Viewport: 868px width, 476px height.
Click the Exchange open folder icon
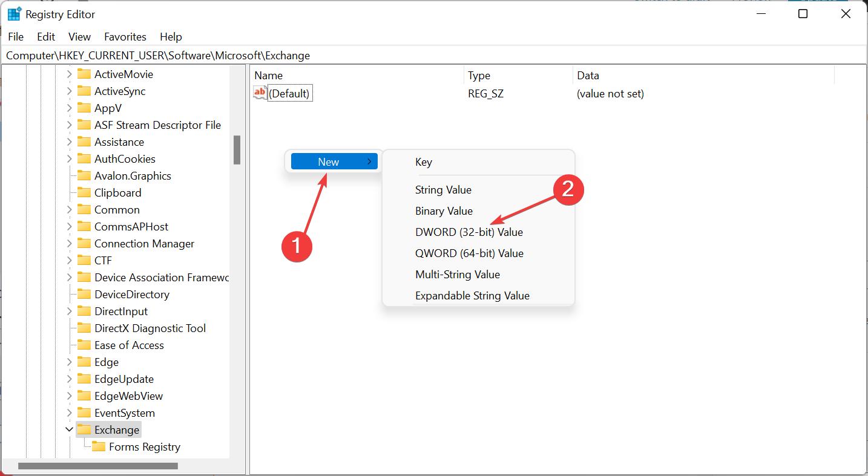coord(84,430)
